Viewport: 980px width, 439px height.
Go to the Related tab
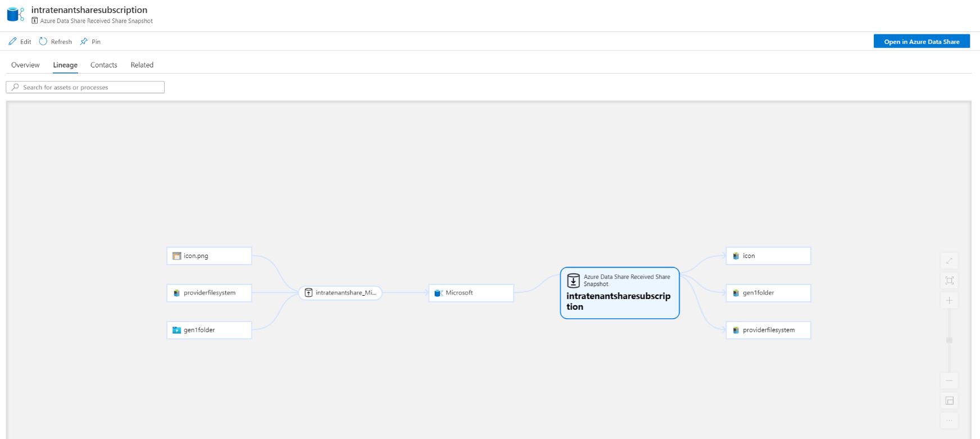tap(142, 65)
